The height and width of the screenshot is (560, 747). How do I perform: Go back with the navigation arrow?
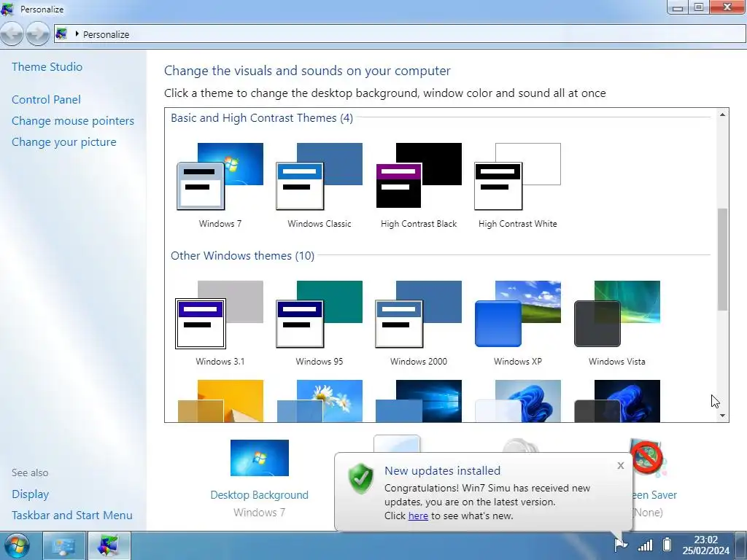coord(12,34)
